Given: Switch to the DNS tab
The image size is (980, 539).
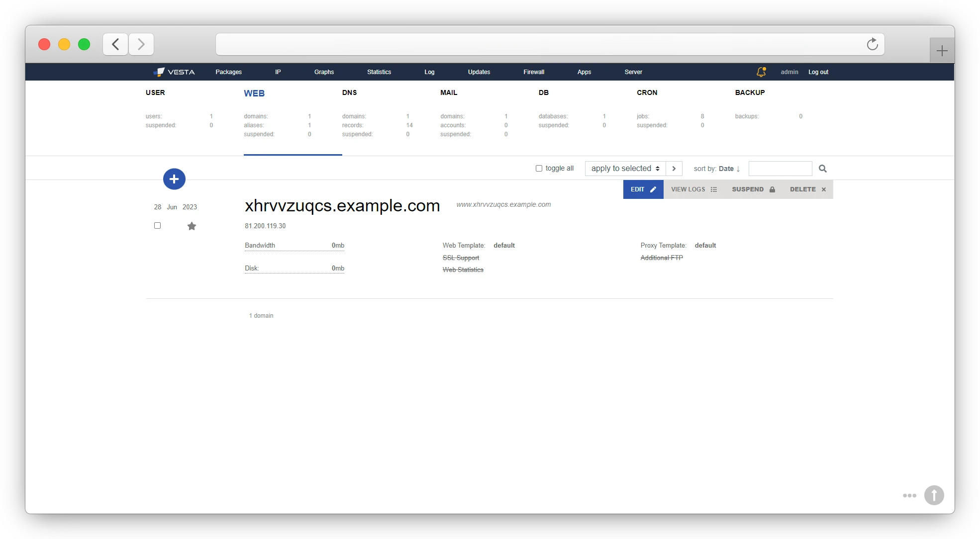Looking at the screenshot, I should tap(349, 93).
